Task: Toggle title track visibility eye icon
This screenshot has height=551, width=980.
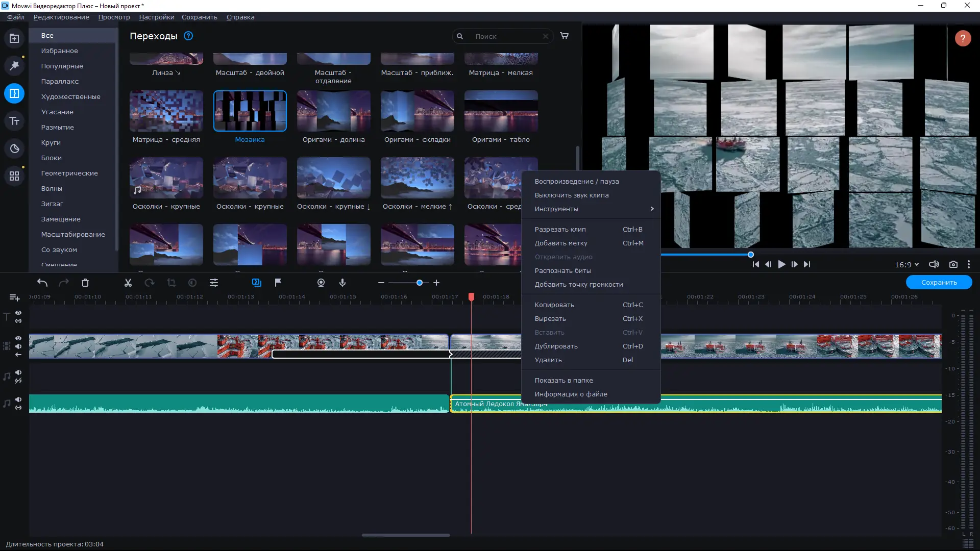Action: click(18, 313)
